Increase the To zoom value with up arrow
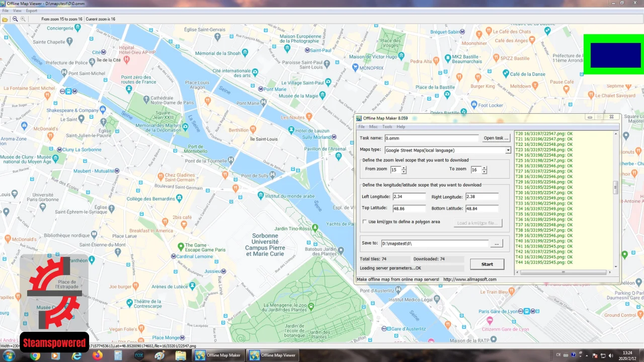Viewport: 644px width, 362px height. click(484, 168)
